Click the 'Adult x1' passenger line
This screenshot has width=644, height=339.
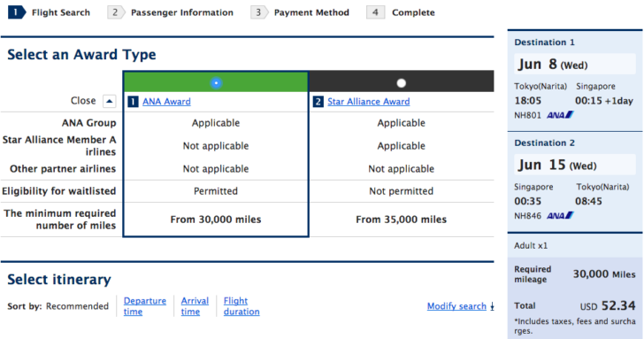coord(531,246)
